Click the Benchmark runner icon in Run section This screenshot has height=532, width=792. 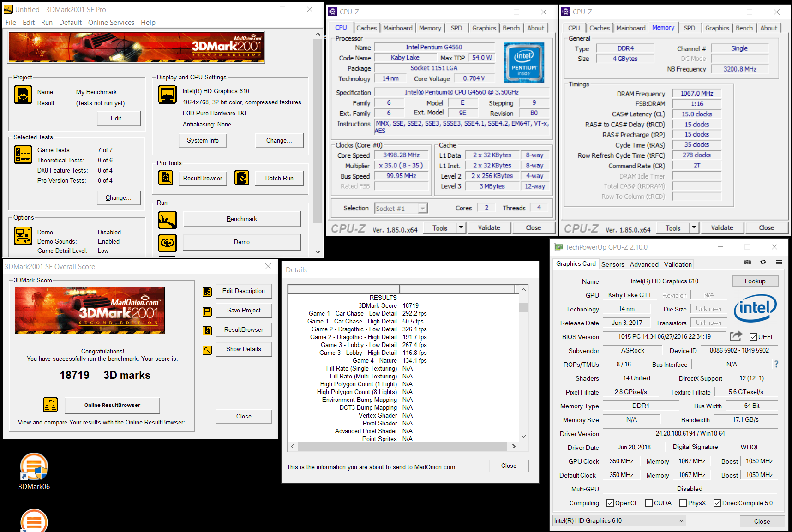168,220
